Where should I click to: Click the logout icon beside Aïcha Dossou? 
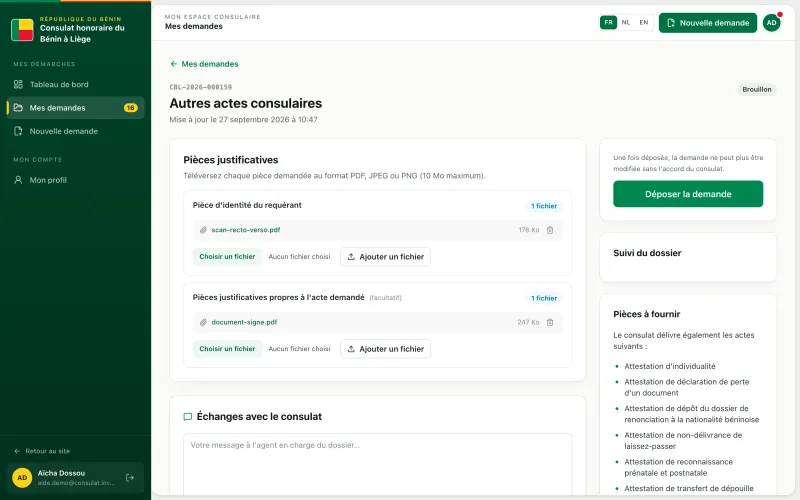(x=130, y=478)
